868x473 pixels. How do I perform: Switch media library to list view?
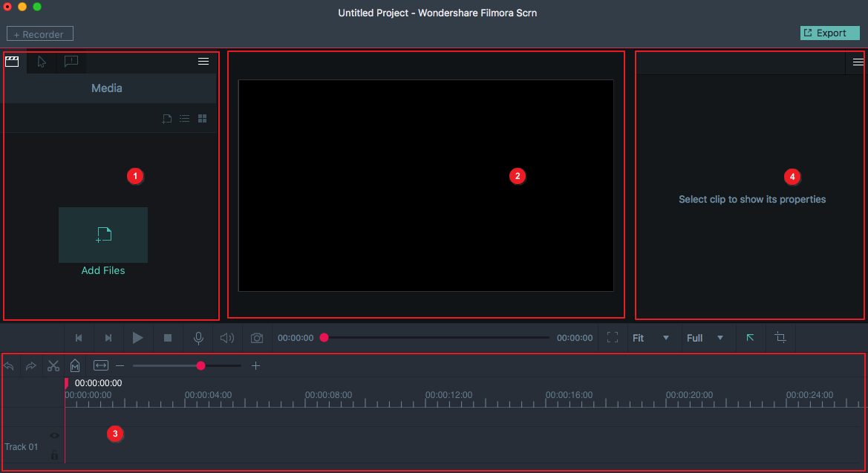(x=184, y=119)
